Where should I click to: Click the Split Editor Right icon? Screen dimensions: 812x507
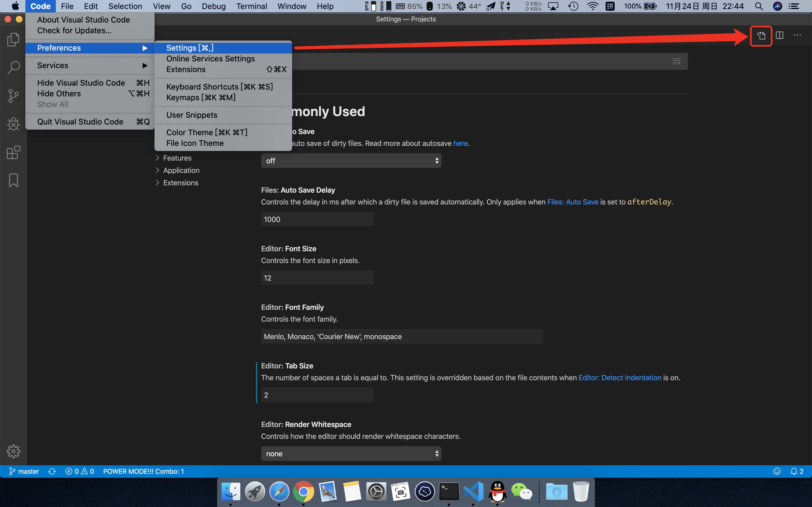[780, 35]
